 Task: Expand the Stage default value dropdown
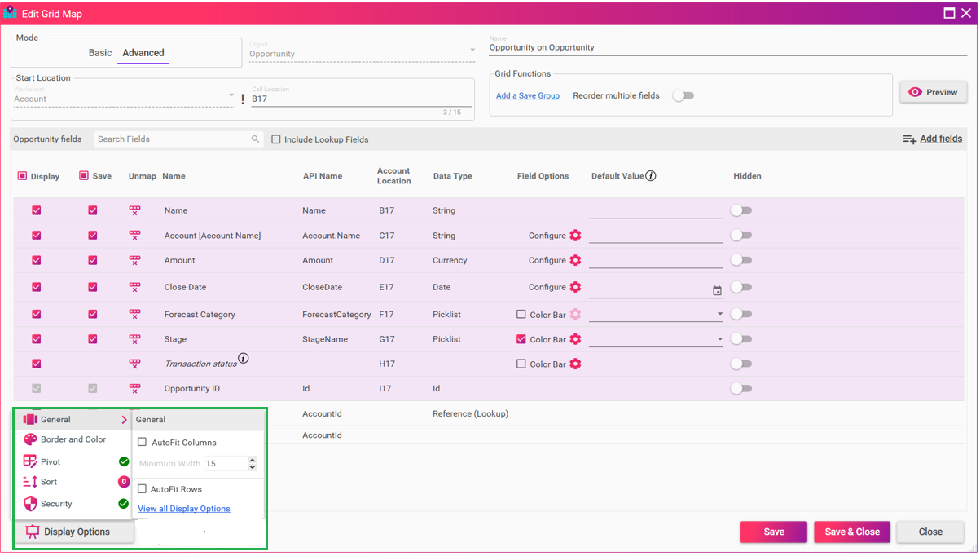tap(719, 339)
